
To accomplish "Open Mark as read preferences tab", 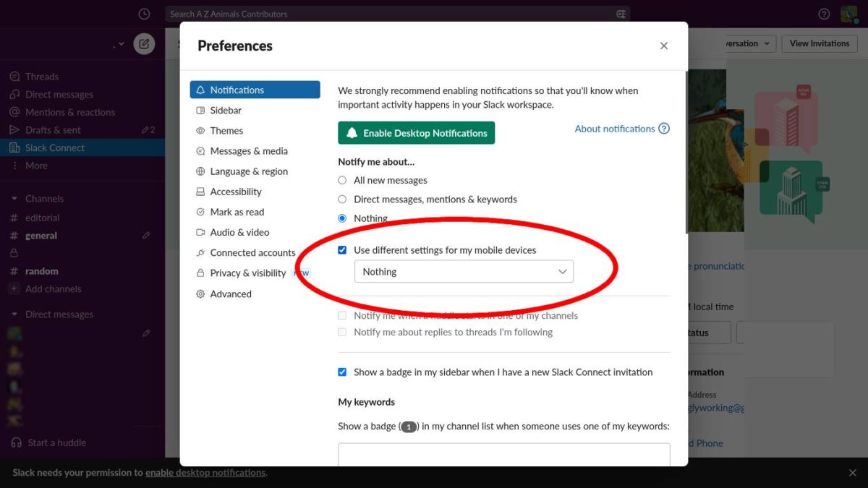I will coord(255,212).
